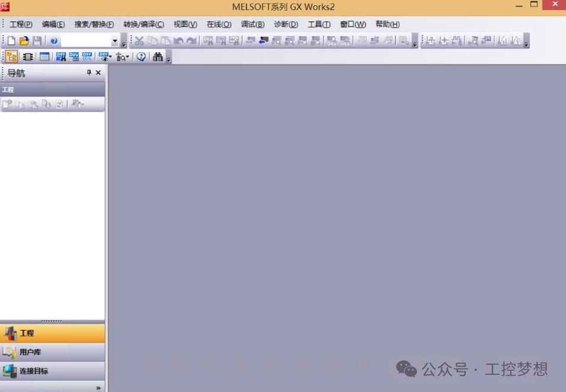The image size is (566, 392).
Task: Select the 工程 view button at bottom
Action: (53, 333)
